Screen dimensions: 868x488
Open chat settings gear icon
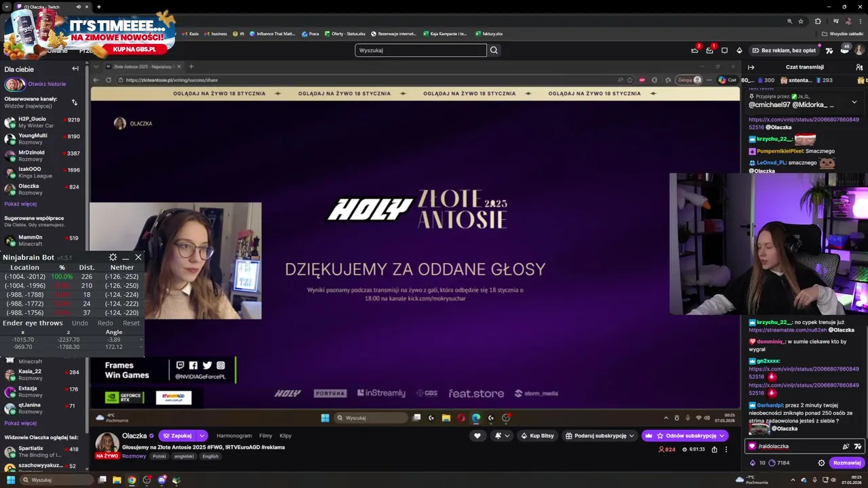coord(821,463)
